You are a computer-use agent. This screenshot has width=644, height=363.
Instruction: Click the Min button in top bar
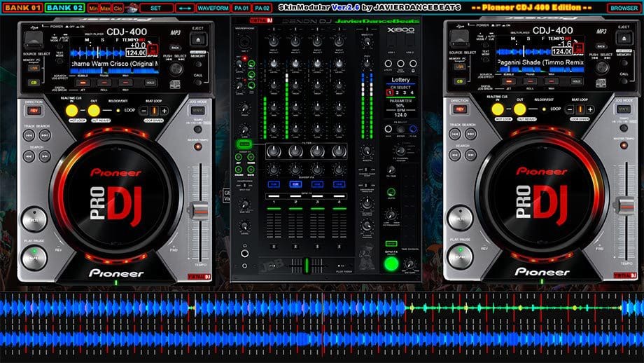coord(93,8)
